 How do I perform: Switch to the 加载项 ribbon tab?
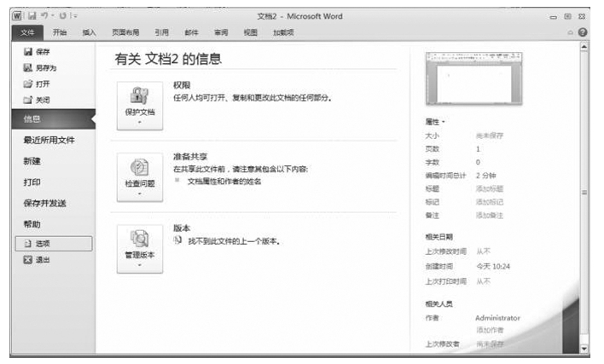pyautogui.click(x=283, y=32)
